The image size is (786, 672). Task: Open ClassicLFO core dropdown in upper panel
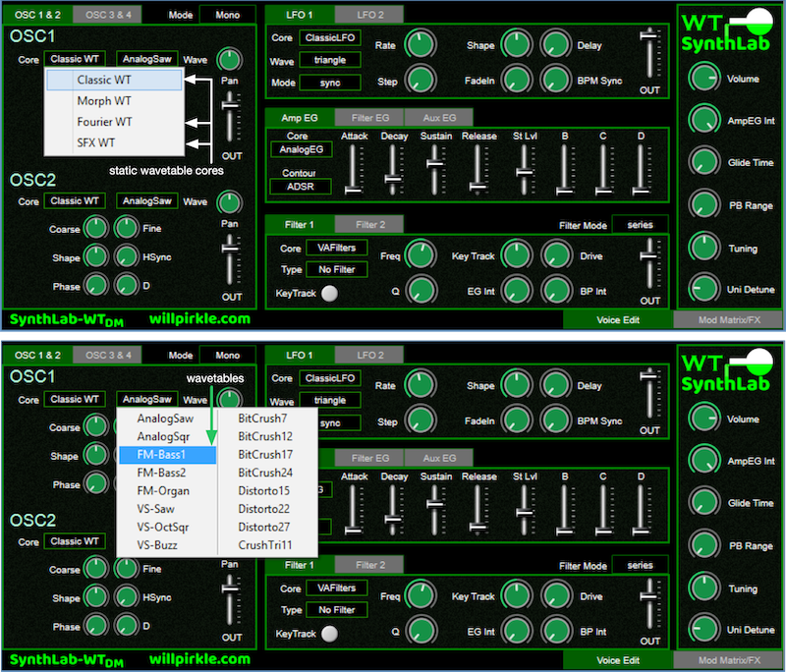tap(330, 37)
